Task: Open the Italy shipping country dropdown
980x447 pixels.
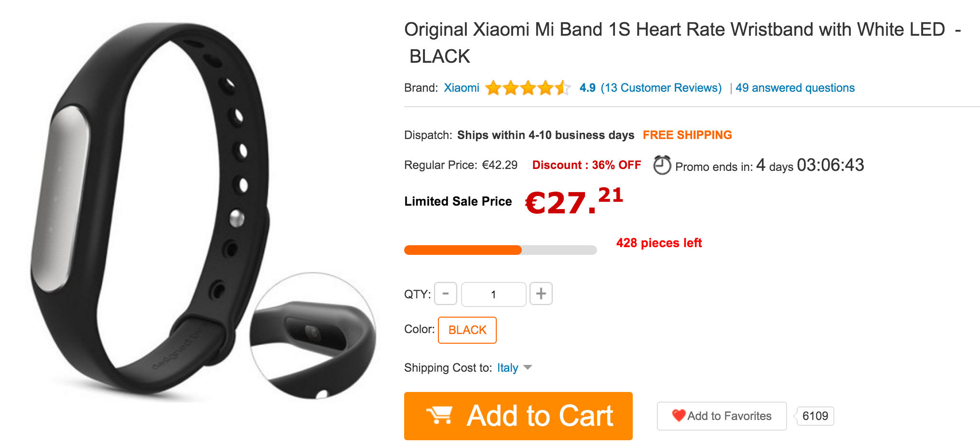Action: [x=507, y=368]
